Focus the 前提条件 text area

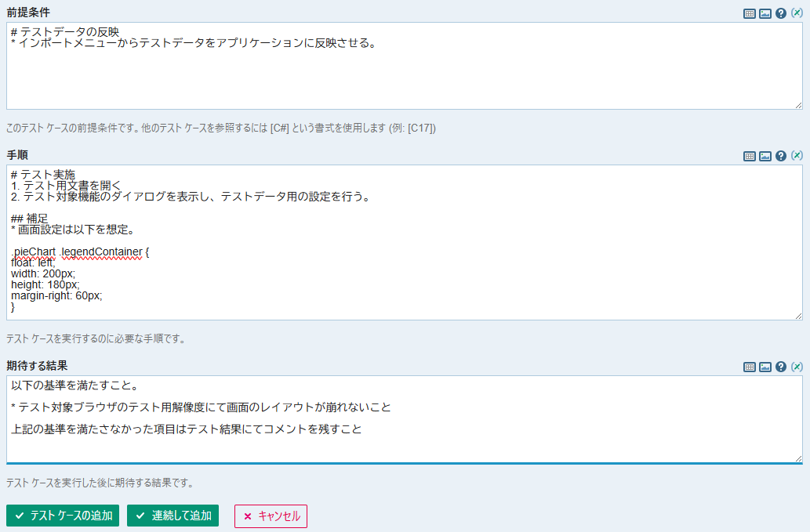click(x=404, y=78)
